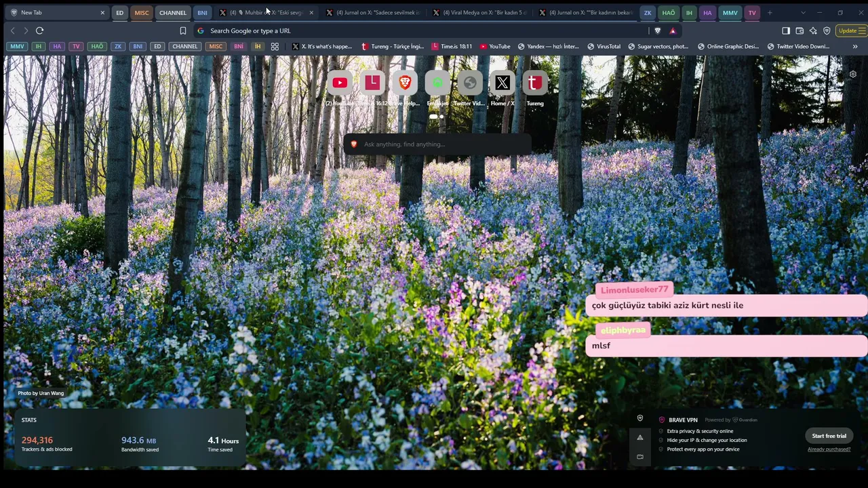Open the Time.is 18:11 bookmark

point(452,47)
